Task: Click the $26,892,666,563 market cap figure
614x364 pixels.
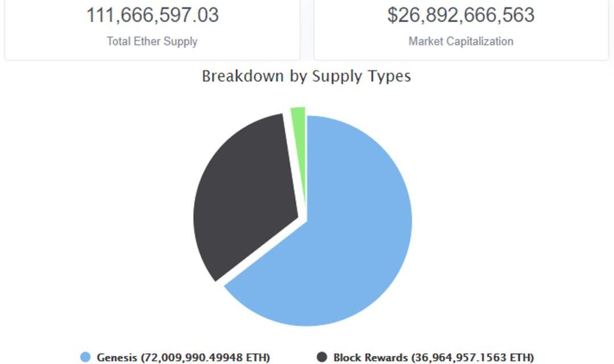Action: click(461, 15)
